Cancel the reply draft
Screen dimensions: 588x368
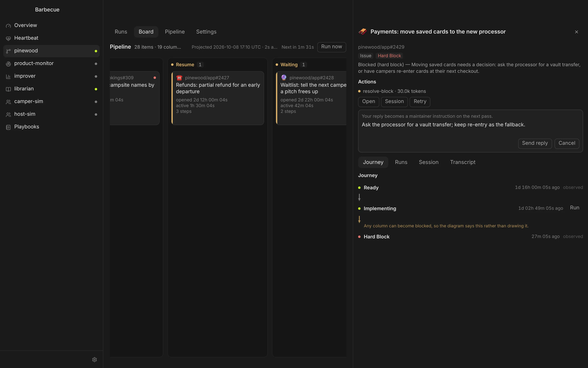567,143
